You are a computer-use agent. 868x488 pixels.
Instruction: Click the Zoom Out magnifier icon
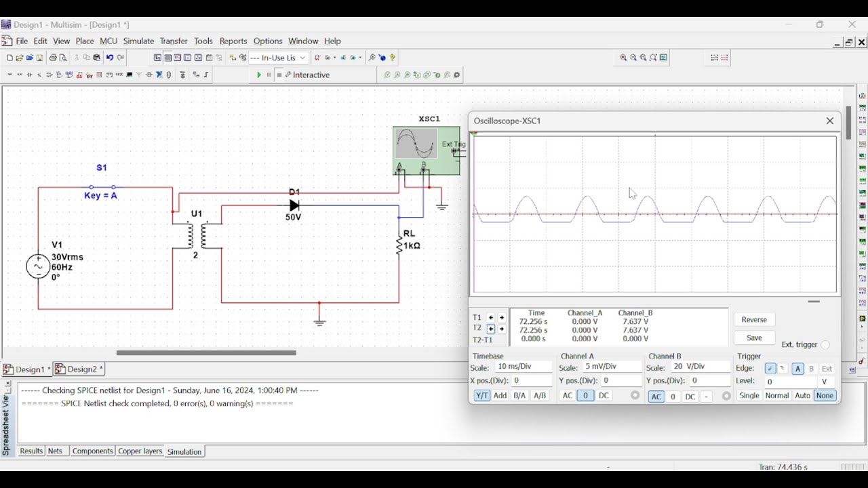click(x=633, y=58)
